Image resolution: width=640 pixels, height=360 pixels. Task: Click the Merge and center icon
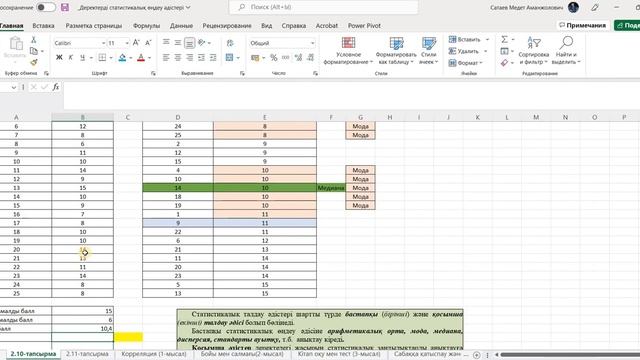tap(229, 58)
